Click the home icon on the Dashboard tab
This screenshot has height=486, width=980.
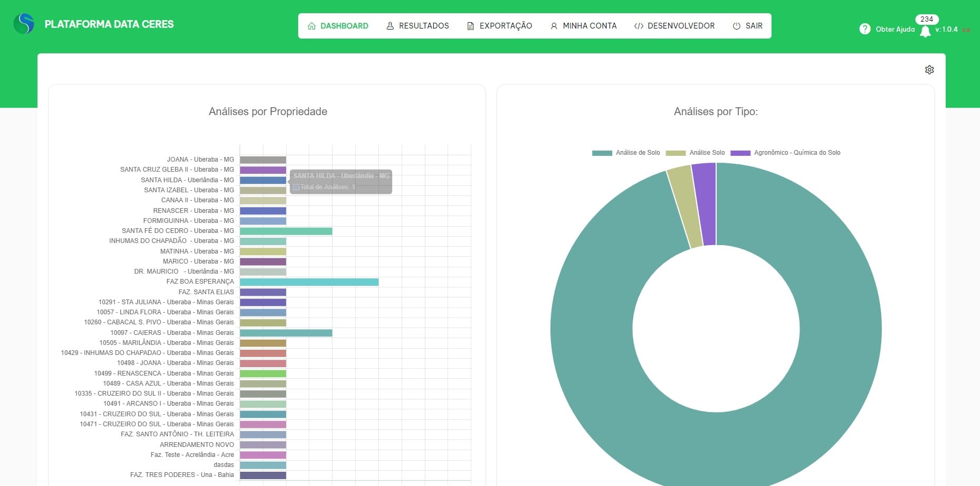click(x=312, y=25)
